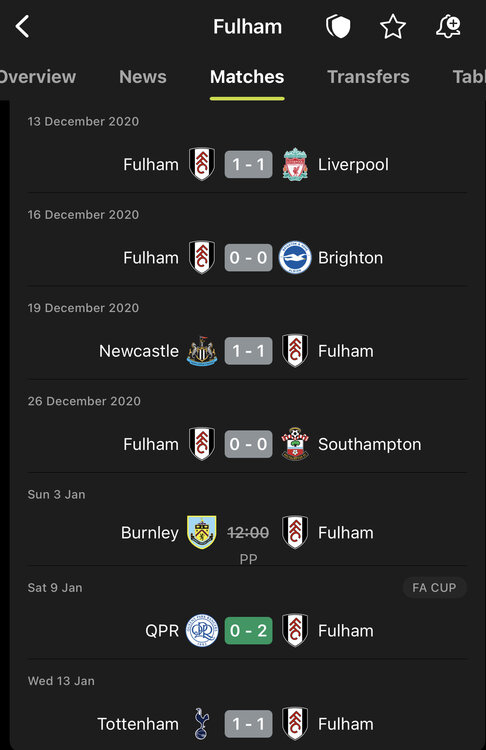Open the News tab
Screen dimensions: 486x750
143,77
